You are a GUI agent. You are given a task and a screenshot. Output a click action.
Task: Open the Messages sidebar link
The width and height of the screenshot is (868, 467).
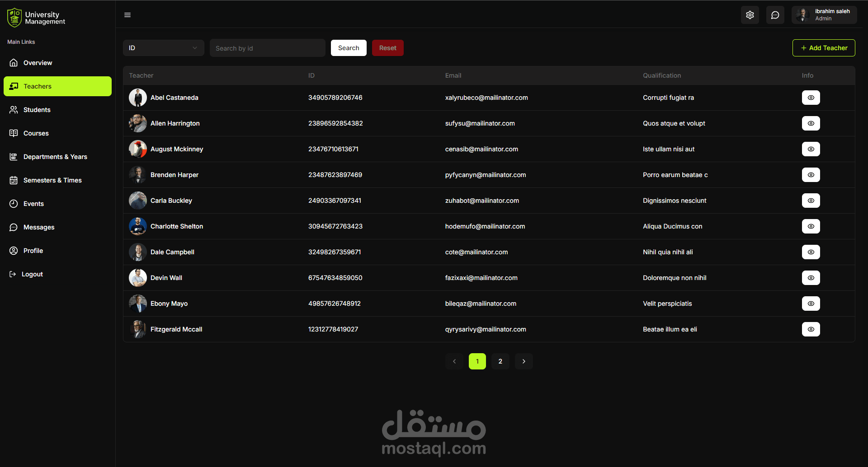pyautogui.click(x=57, y=227)
